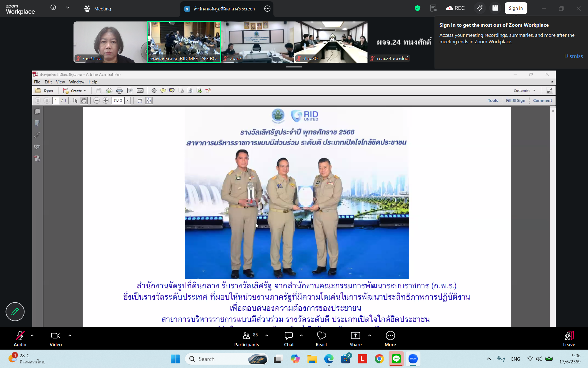The width and height of the screenshot is (588, 368).
Task: Open the Window menu
Action: point(77,82)
